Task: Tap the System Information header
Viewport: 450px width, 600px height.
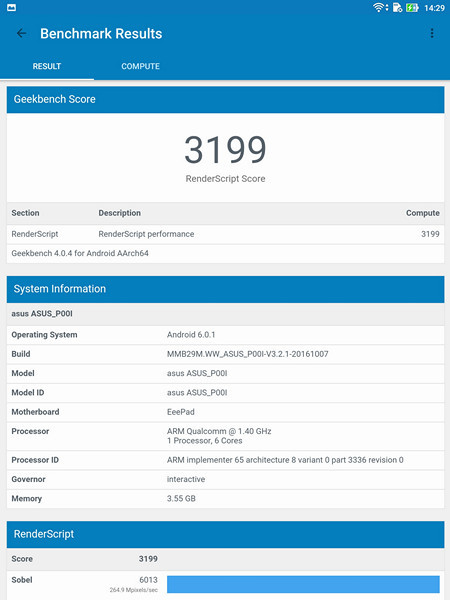Action: pyautogui.click(x=225, y=289)
